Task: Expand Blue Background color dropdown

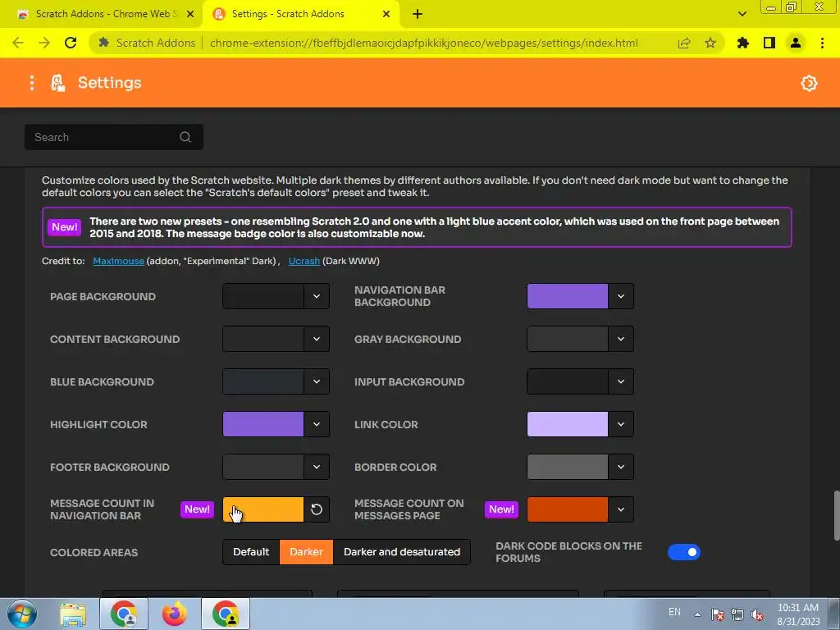Action: coord(317,381)
